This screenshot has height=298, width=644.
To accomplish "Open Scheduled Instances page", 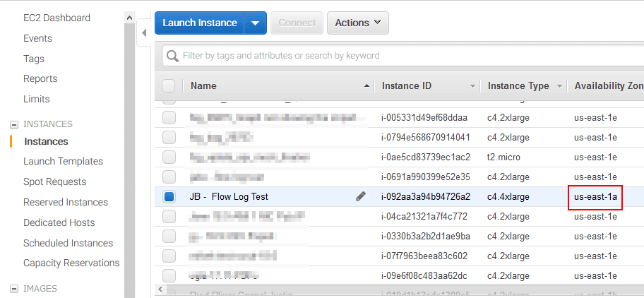I will coord(68,244).
